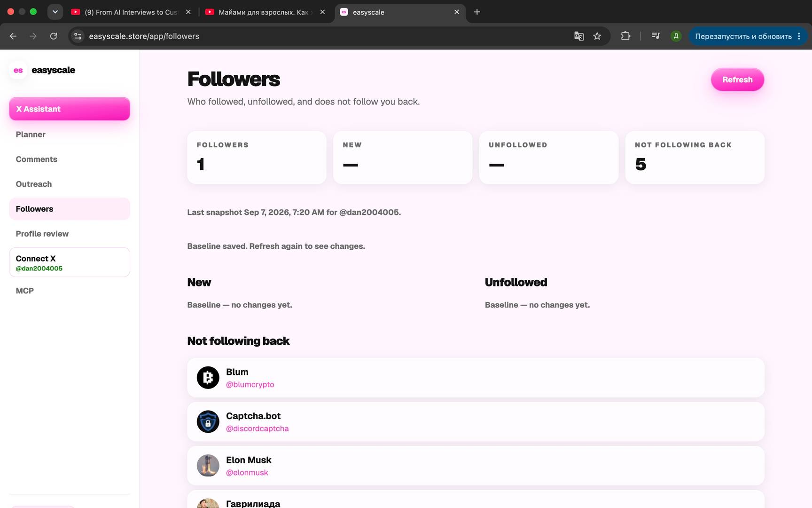Close the easyscale browser tab
The image size is (812, 508).
pyautogui.click(x=457, y=12)
